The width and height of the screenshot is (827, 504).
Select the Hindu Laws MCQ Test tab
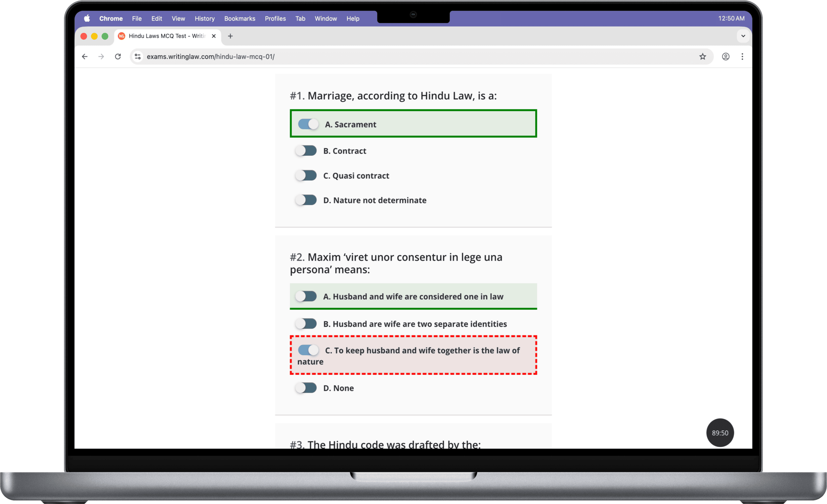166,36
